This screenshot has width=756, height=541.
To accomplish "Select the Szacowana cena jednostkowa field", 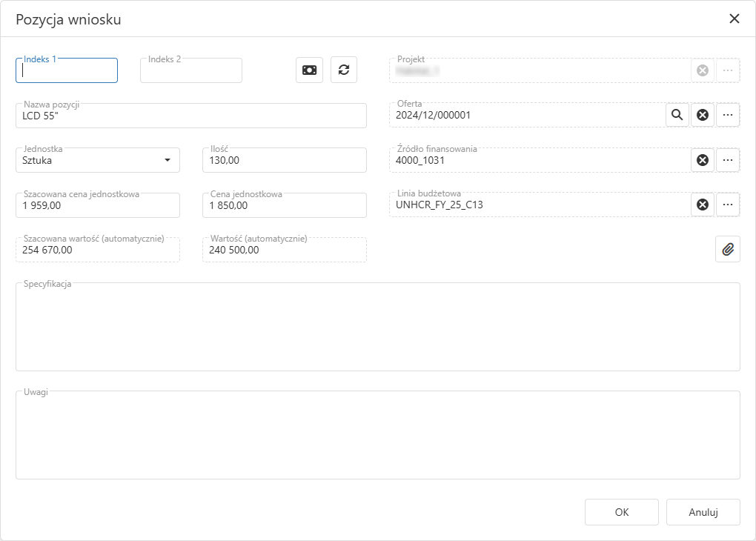I will (98, 206).
